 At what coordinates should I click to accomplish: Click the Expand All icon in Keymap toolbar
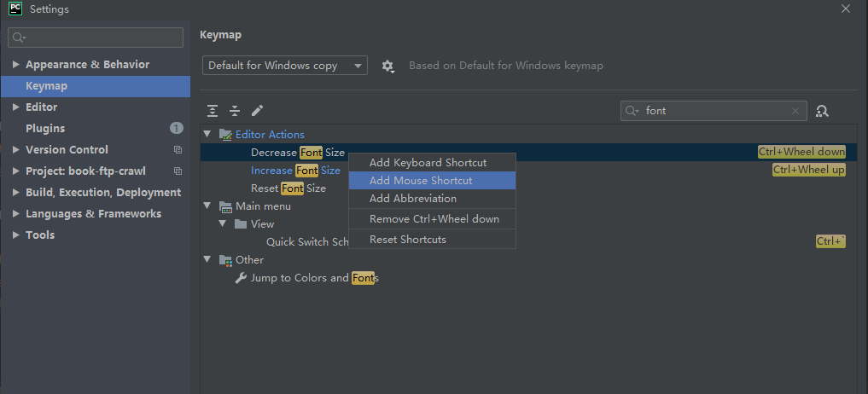pos(213,111)
